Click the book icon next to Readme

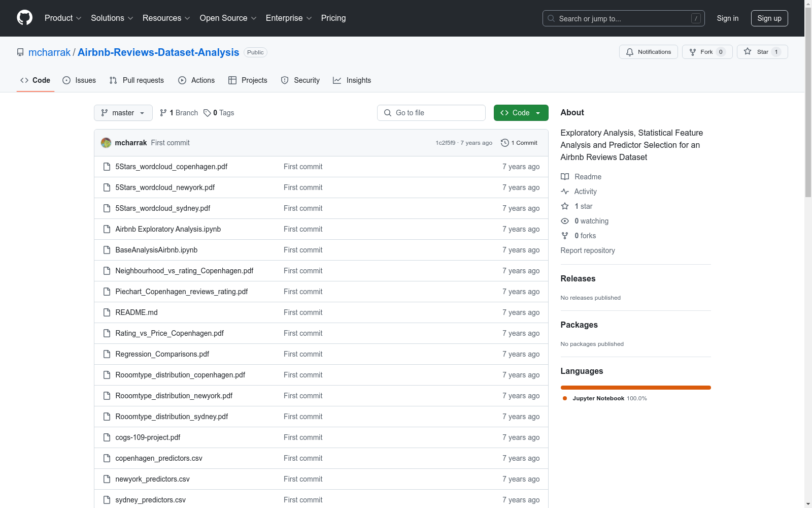click(565, 177)
